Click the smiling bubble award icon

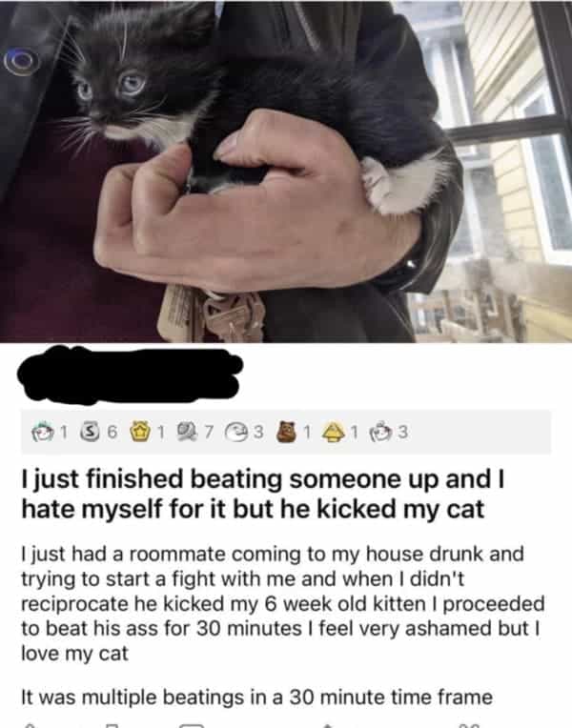(x=234, y=432)
